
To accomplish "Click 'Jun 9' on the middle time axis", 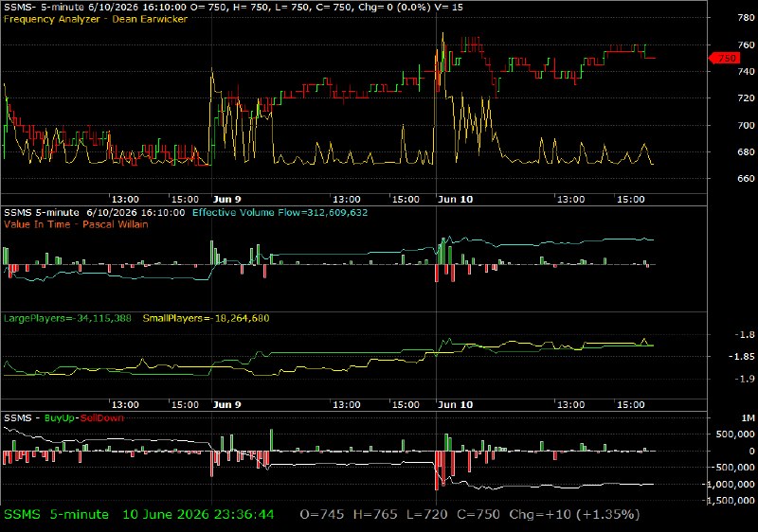I will (x=226, y=404).
